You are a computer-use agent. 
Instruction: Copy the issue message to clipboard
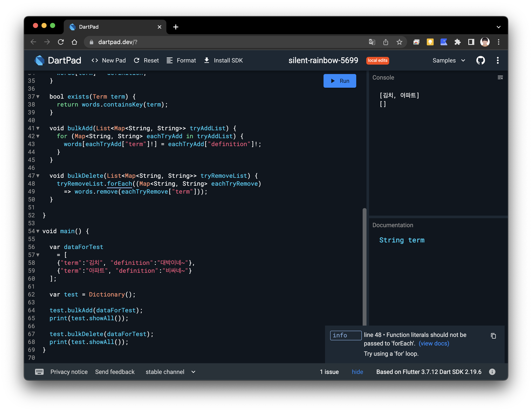[x=493, y=336]
